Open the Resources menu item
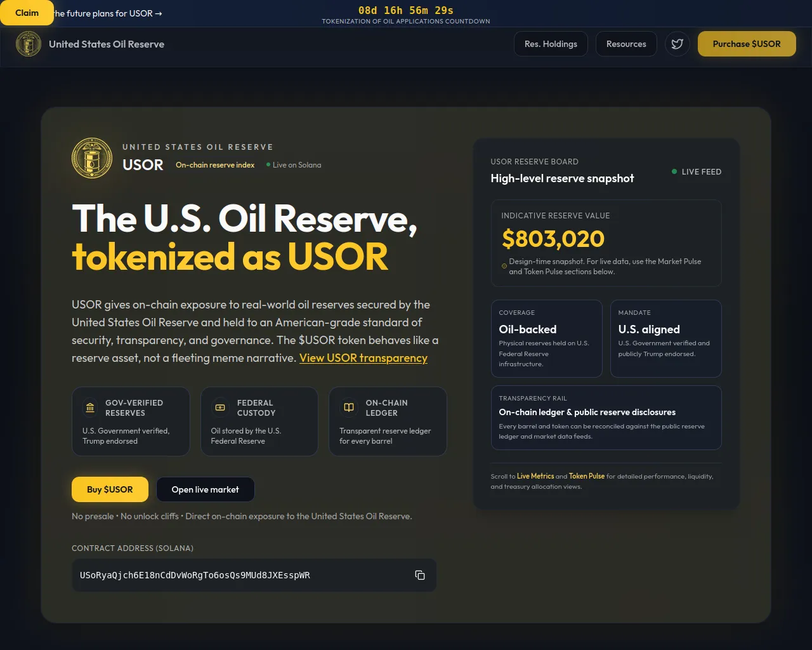 [626, 44]
